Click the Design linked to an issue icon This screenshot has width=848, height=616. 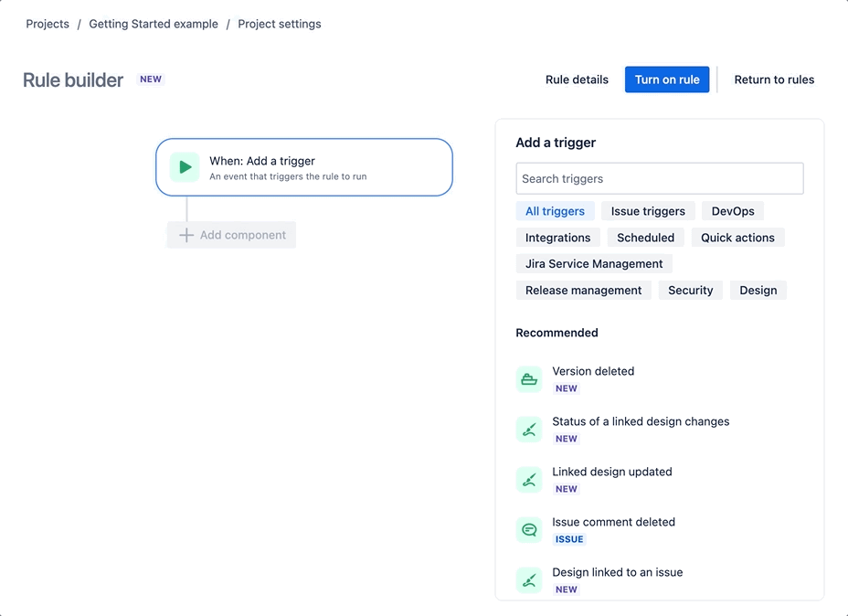[x=529, y=580]
